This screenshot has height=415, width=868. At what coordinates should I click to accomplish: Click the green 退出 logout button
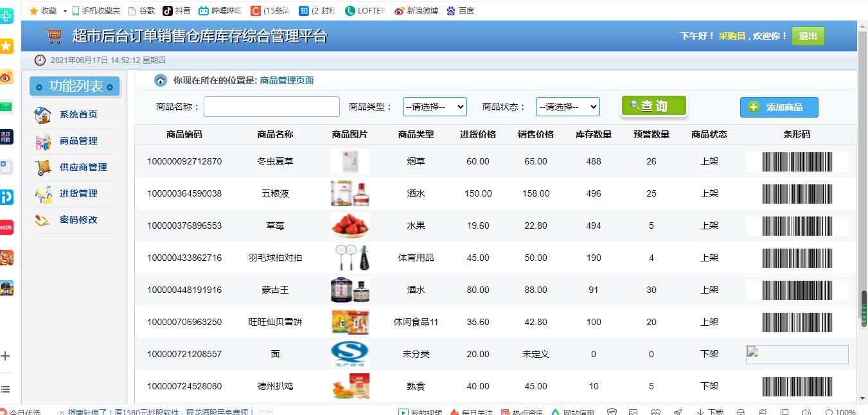point(808,36)
